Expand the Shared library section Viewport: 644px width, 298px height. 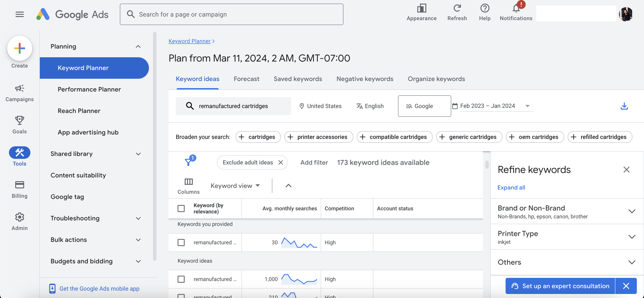(x=138, y=154)
